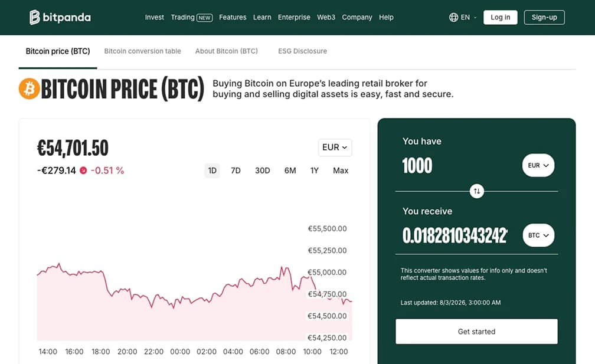595x364 pixels.
Task: Select the Max chart range
Action: coord(341,170)
